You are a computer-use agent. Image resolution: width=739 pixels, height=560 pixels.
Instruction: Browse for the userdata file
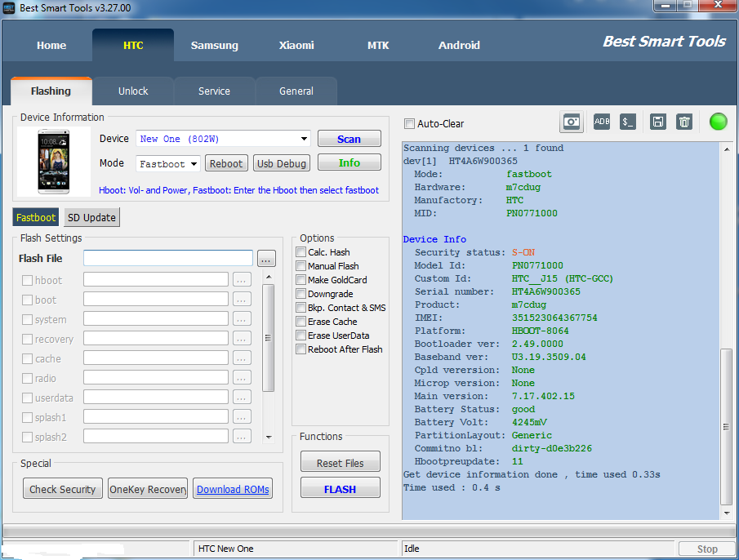click(x=242, y=398)
